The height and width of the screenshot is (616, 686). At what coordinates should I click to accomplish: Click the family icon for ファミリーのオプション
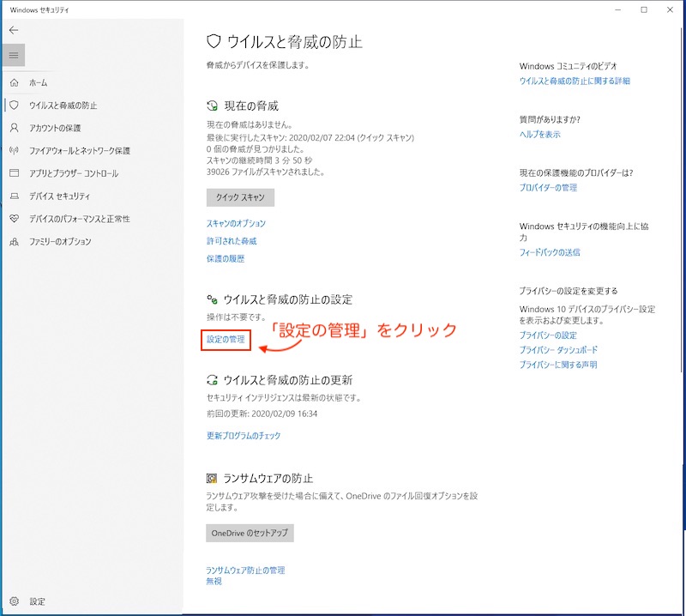point(14,241)
